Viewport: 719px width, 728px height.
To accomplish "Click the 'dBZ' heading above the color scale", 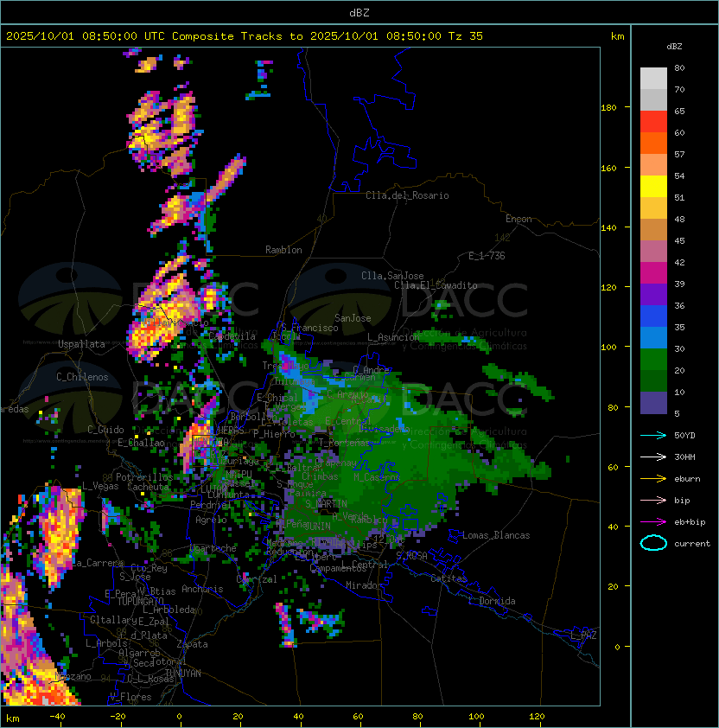I will click(674, 47).
